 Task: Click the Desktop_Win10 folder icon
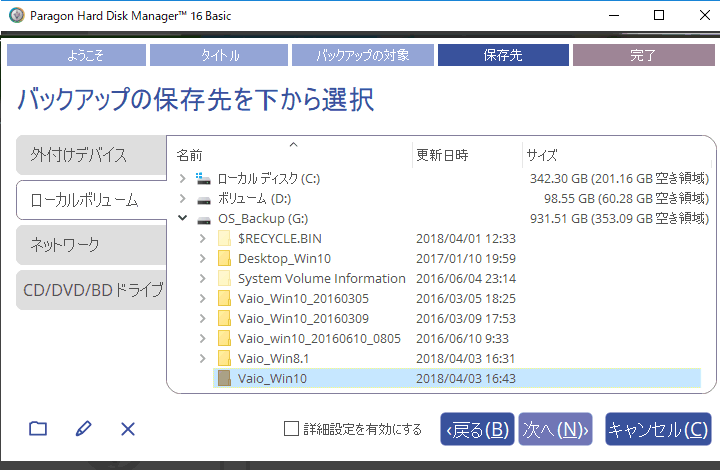tap(225, 259)
